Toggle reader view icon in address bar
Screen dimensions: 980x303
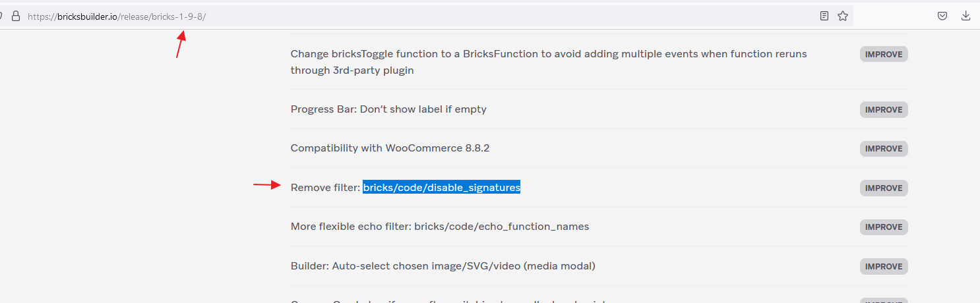[x=824, y=16]
